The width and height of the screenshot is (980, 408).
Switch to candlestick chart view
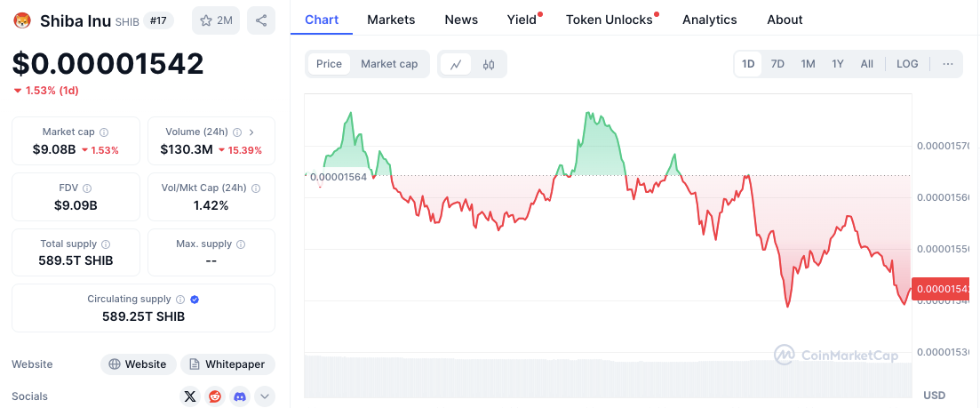pos(489,64)
